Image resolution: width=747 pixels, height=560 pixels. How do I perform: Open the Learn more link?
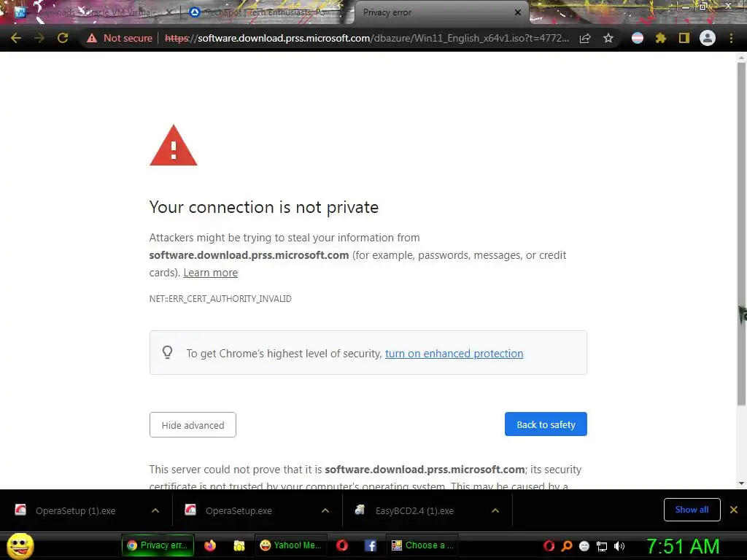click(x=211, y=273)
